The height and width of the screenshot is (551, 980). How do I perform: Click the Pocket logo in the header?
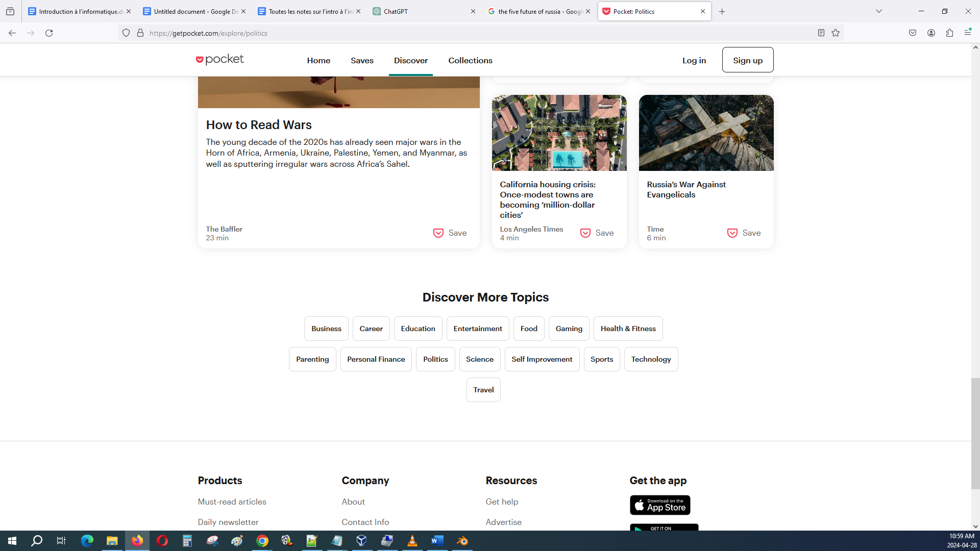(x=220, y=60)
